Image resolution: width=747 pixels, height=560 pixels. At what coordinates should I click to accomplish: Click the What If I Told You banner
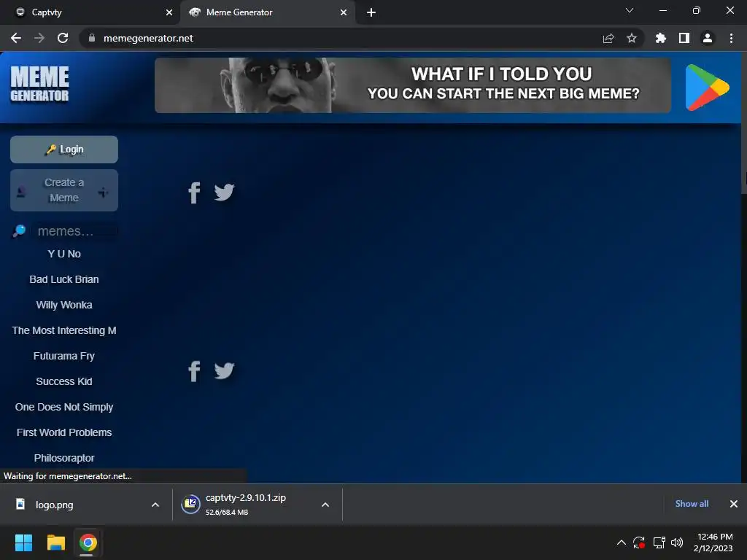coord(413,85)
